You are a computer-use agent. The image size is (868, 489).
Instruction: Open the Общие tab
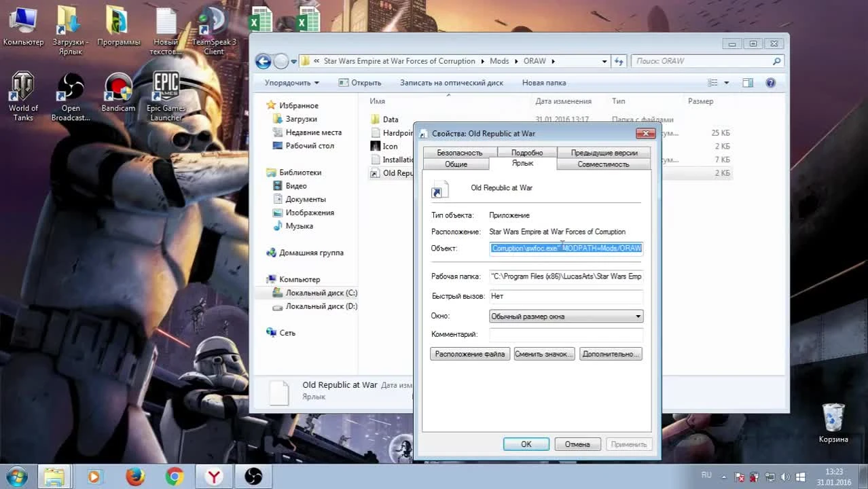click(x=456, y=164)
